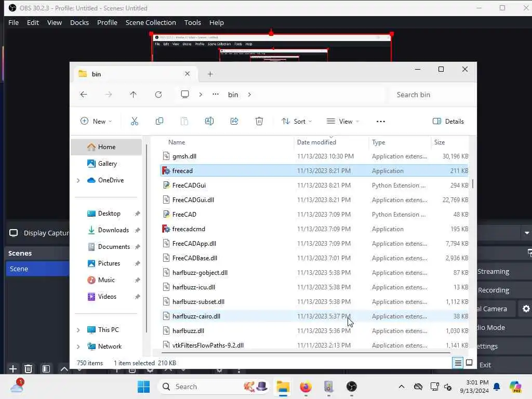
Task: Open Windows Start menu
Action: [x=143, y=387]
